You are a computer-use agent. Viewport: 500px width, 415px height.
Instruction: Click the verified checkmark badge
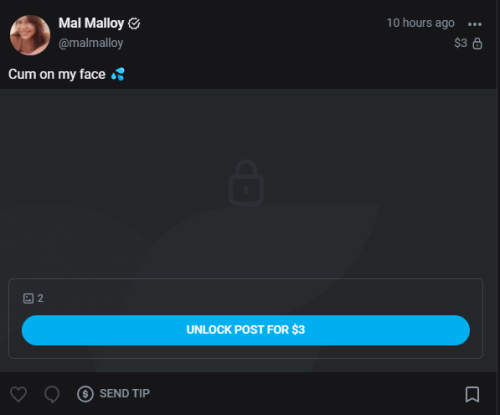[x=134, y=24]
